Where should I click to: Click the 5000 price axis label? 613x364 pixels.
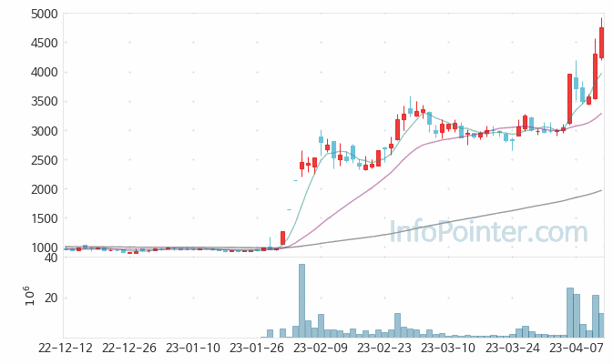tap(45, 14)
